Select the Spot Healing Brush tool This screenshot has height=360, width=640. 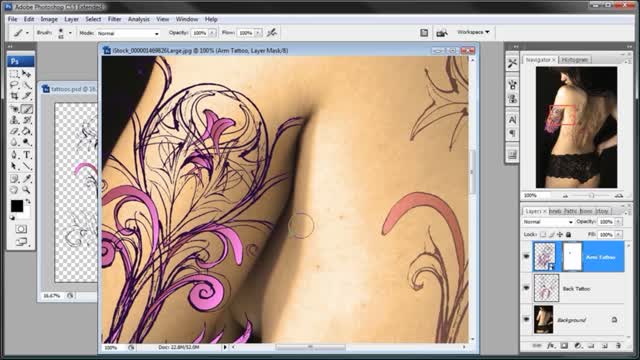14,109
